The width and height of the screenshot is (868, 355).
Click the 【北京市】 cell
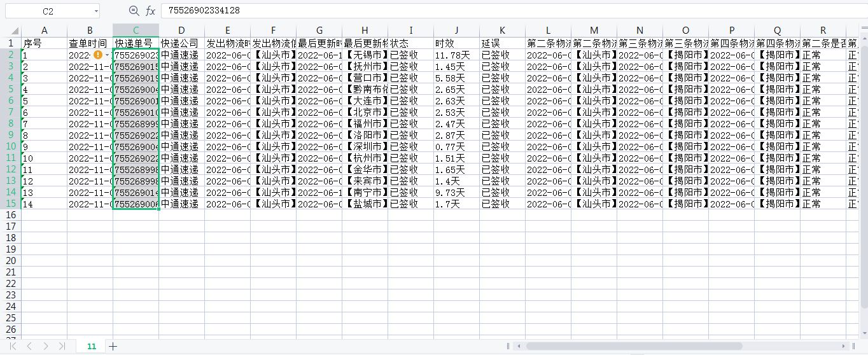point(365,112)
